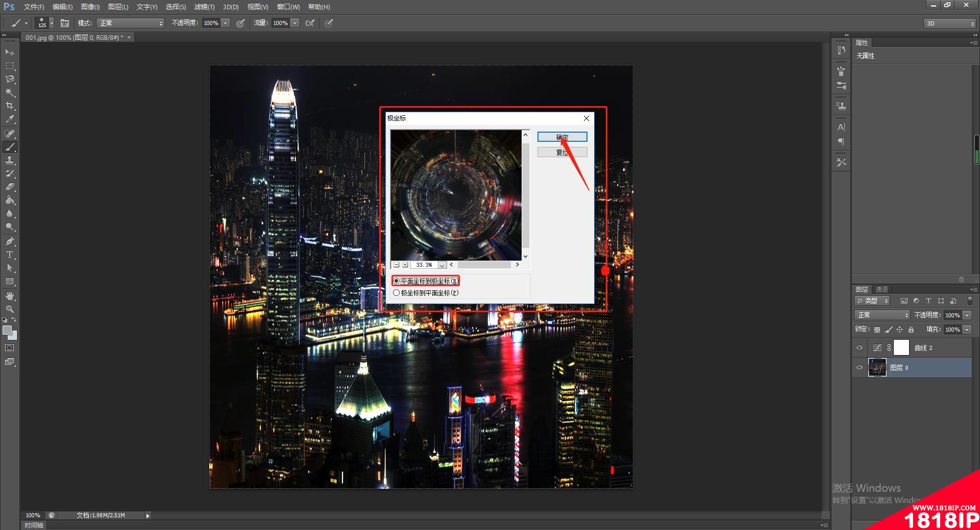The image size is (980, 530).
Task: Open the layer filter type dropdown
Action: pos(872,301)
